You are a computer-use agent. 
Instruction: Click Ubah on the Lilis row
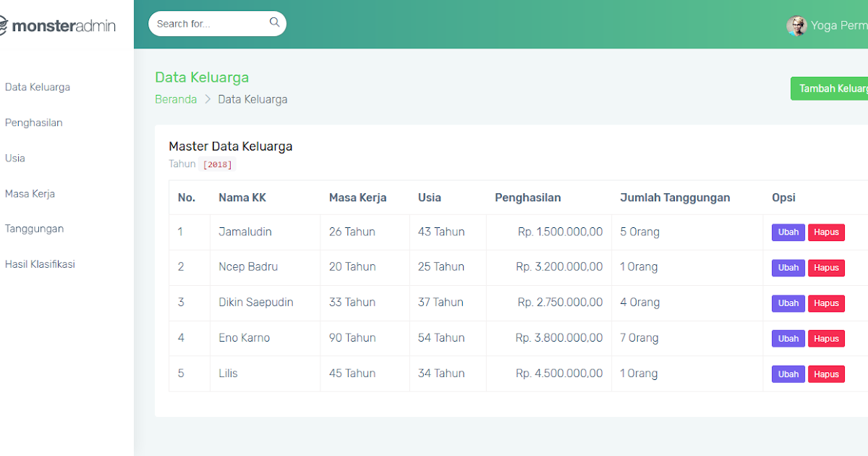click(x=788, y=373)
